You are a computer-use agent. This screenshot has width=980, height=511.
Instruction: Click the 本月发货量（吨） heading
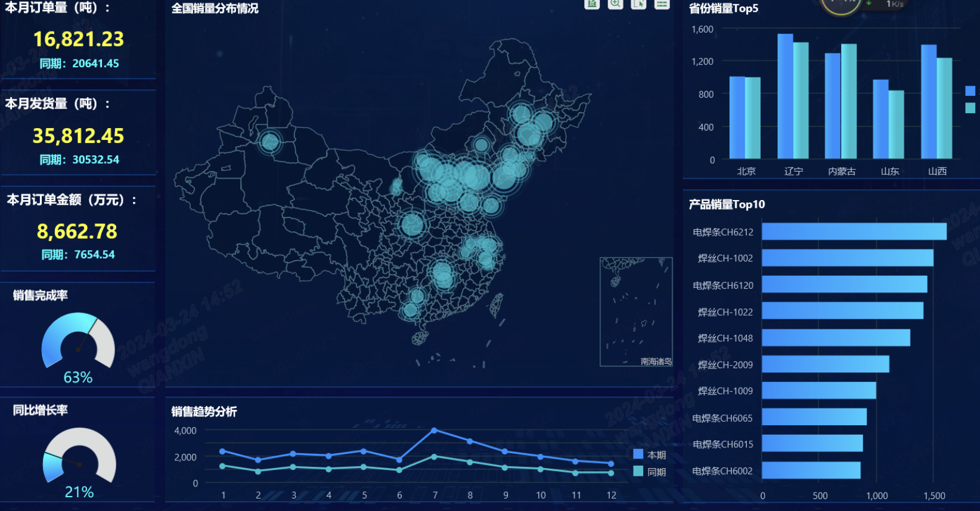(x=58, y=104)
